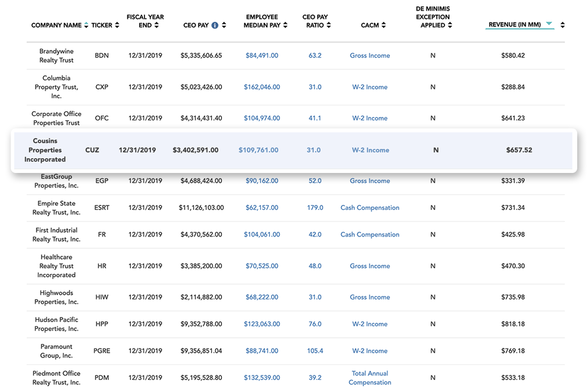
Task: Select Columbia CEO pay $5,023,426.00
Action: tap(201, 87)
